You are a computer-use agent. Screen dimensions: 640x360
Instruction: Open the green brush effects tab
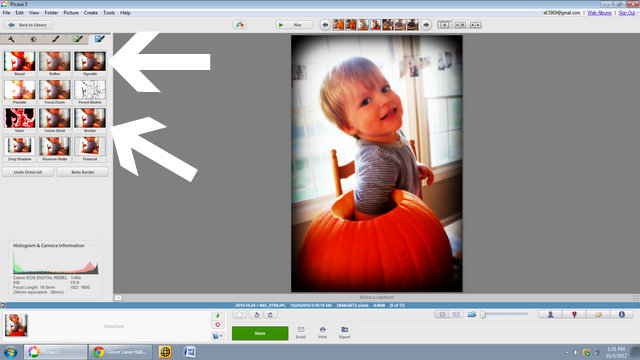(x=78, y=39)
